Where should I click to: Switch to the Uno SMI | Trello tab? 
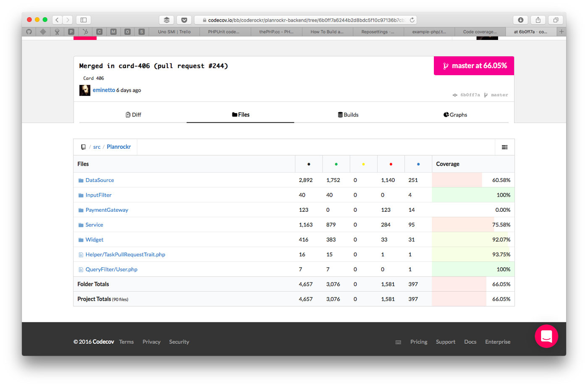click(x=174, y=32)
